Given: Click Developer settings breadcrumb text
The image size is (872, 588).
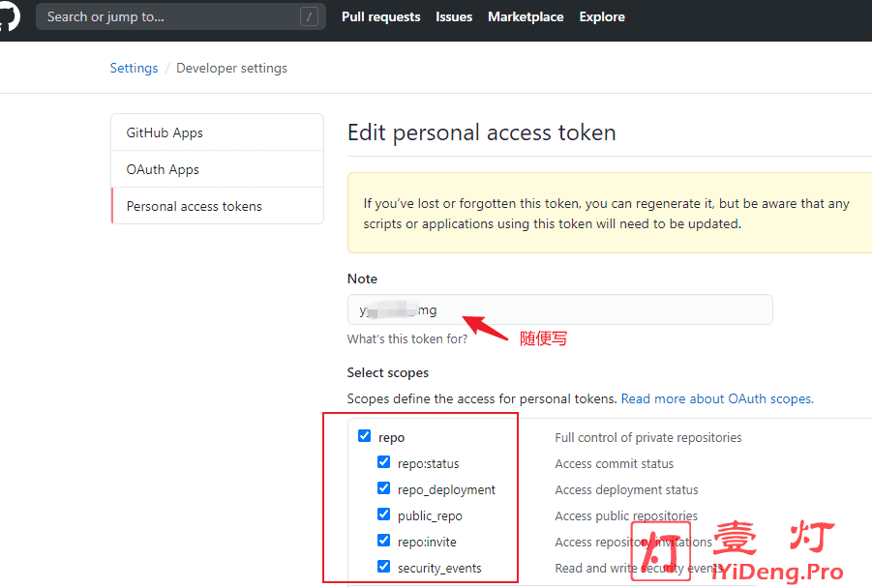Looking at the screenshot, I should pos(232,68).
